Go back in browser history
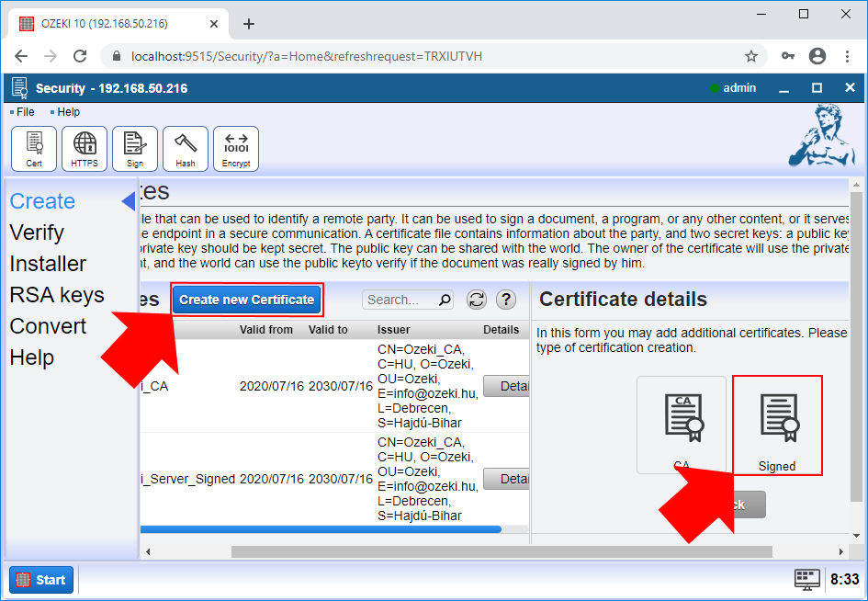868x601 pixels. [x=21, y=56]
